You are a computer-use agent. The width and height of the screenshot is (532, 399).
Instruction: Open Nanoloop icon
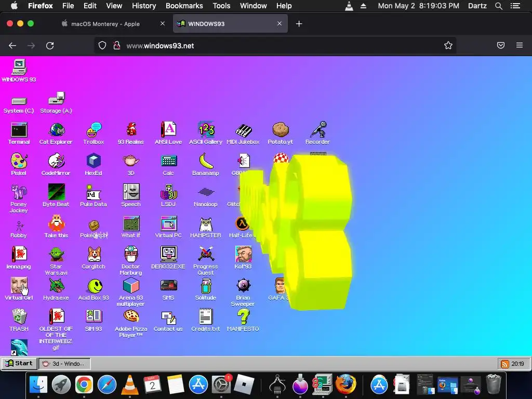[x=206, y=196]
